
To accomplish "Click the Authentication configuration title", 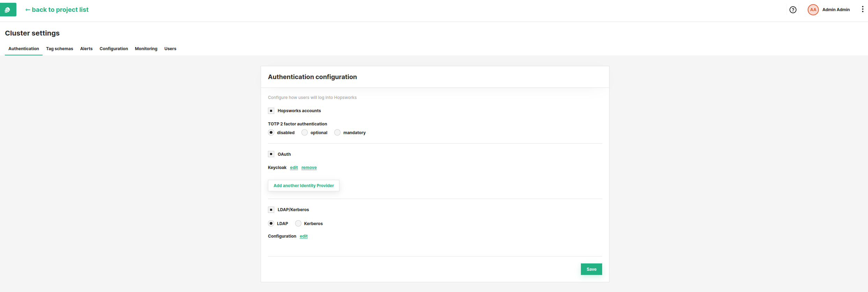I will (312, 77).
